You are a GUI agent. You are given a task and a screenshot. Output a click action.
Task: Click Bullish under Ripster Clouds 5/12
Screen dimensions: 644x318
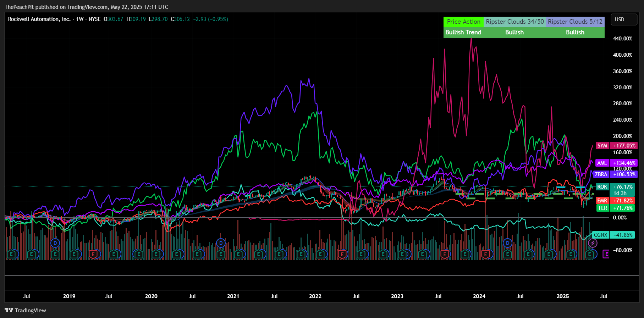click(575, 32)
